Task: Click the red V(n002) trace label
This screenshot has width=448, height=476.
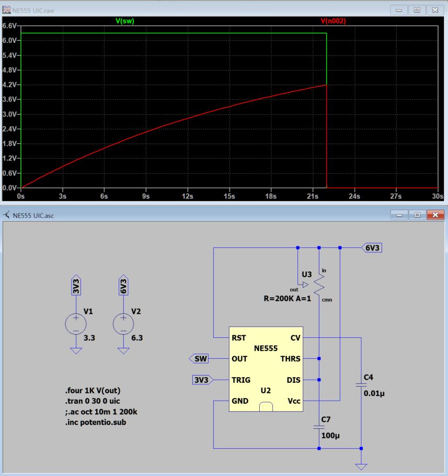Action: point(333,21)
